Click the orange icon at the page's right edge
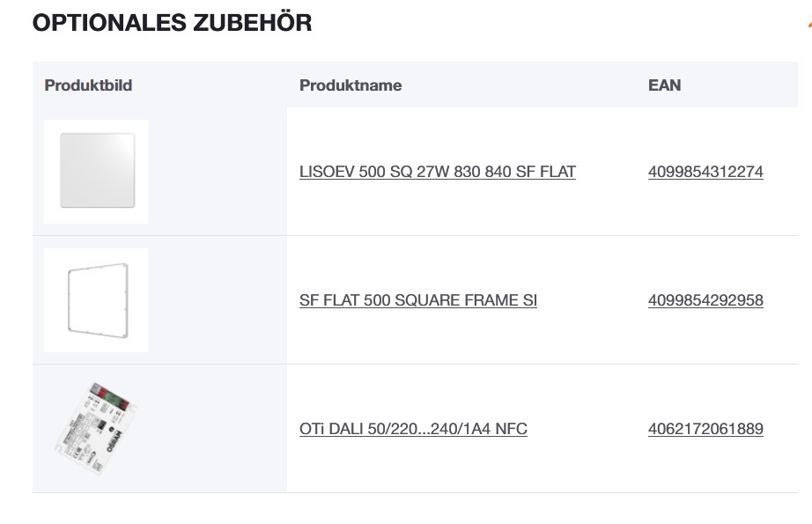This screenshot has width=812, height=524. [808, 26]
